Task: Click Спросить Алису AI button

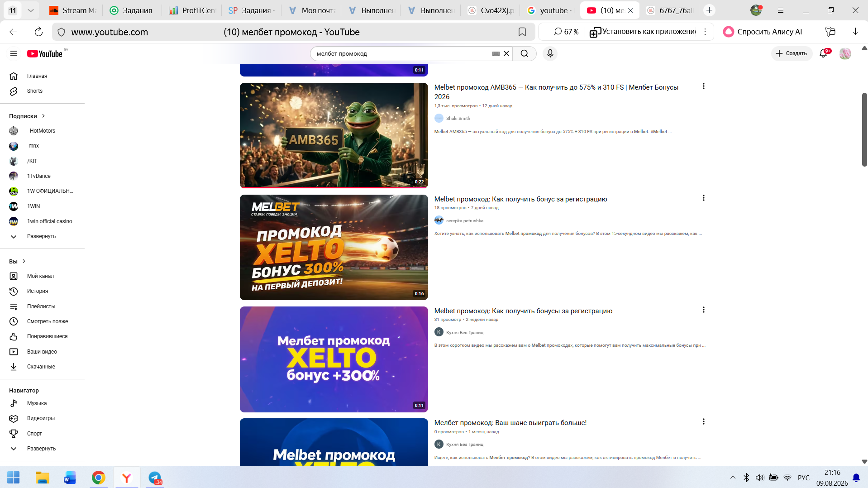Action: click(763, 32)
